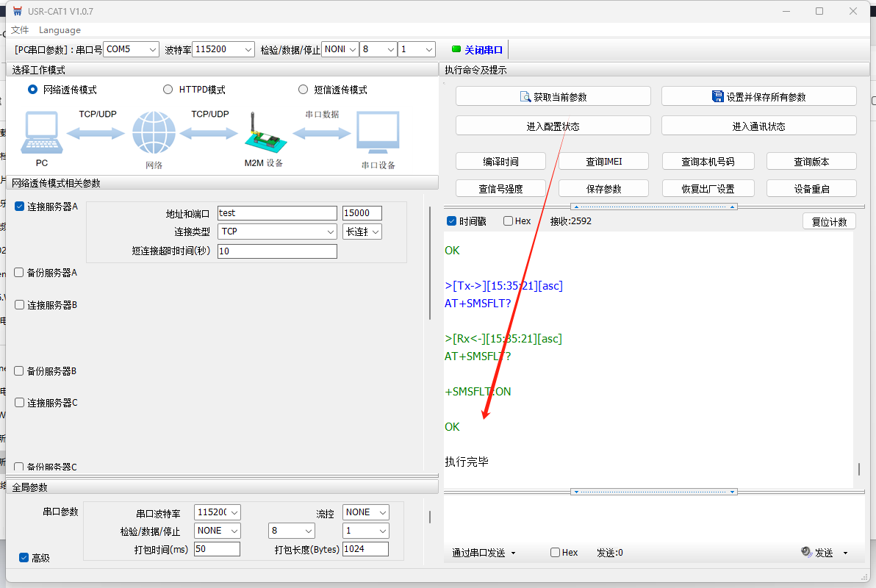Image resolution: width=876 pixels, height=588 pixels.
Task: Click the serial device monitor icon
Action: tap(378, 133)
